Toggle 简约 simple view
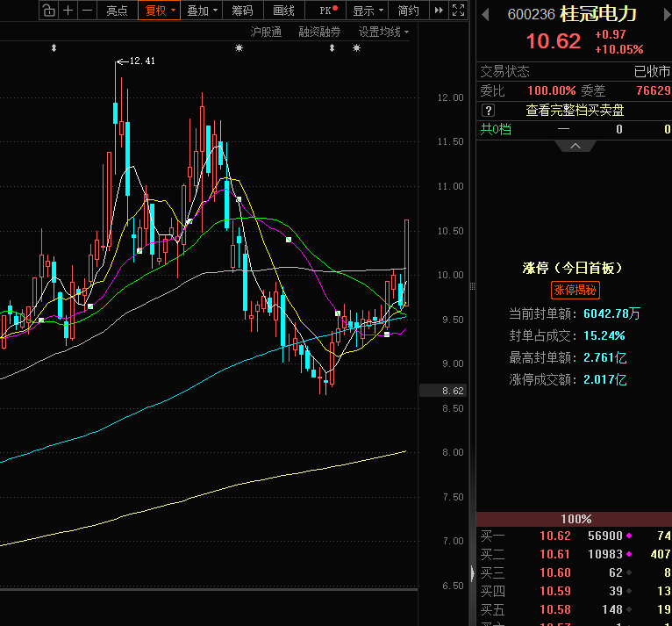 pos(408,11)
